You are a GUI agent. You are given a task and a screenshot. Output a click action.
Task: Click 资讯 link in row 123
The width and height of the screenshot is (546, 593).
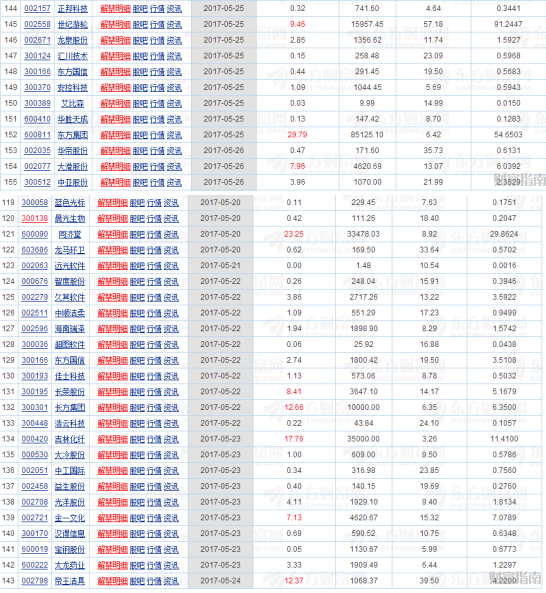tap(171, 266)
